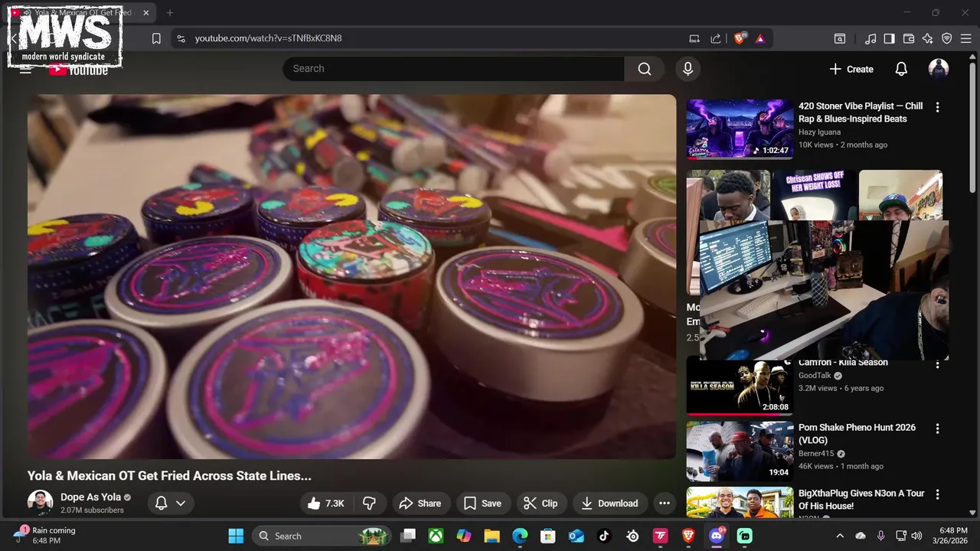
Task: Open Outlook from taskbar
Action: click(577, 536)
